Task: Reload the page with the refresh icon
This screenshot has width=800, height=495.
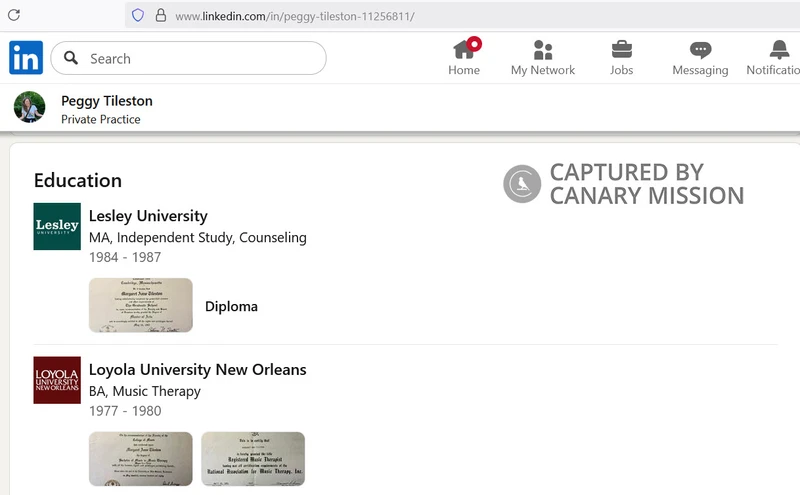Action: 14,15
